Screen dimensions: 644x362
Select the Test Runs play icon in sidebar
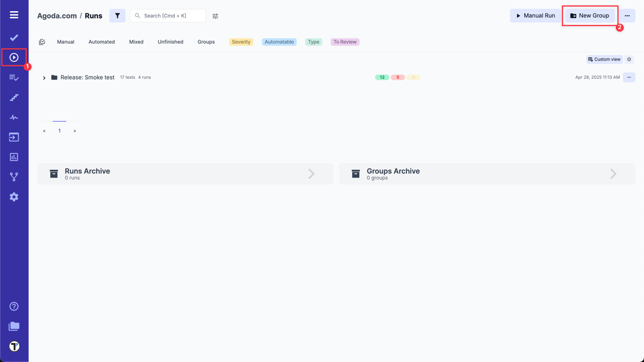(14, 57)
